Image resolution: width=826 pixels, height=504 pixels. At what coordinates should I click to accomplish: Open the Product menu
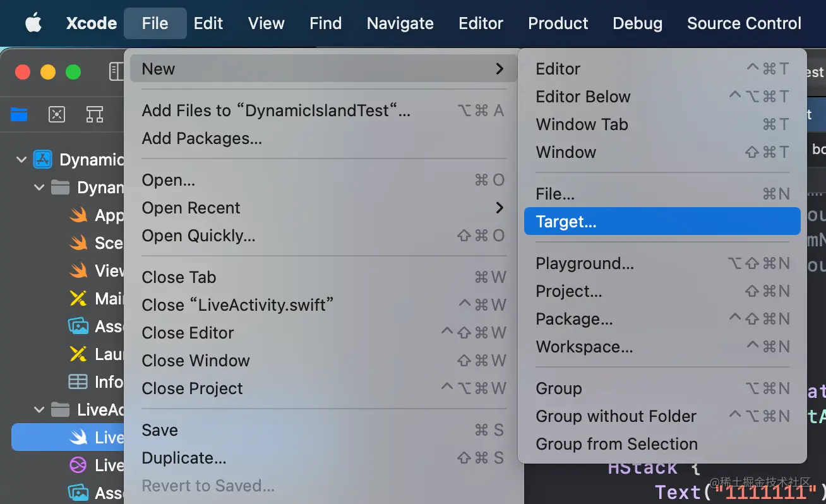(558, 23)
